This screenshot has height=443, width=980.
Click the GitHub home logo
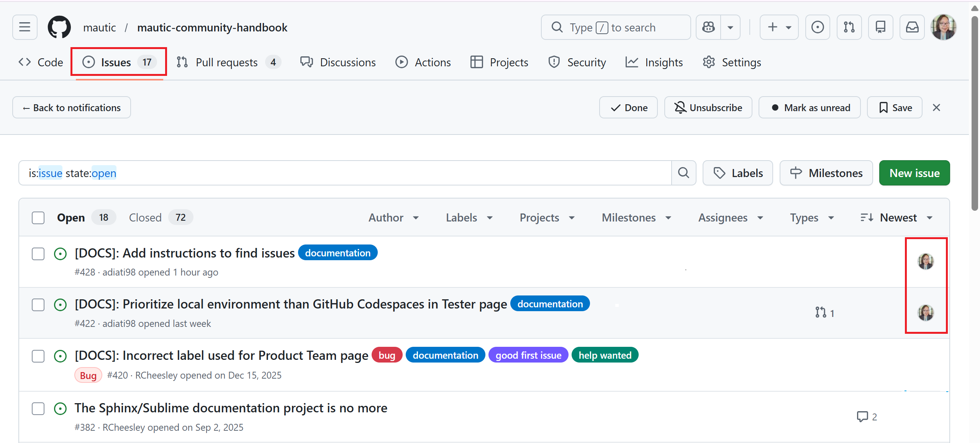click(x=59, y=27)
